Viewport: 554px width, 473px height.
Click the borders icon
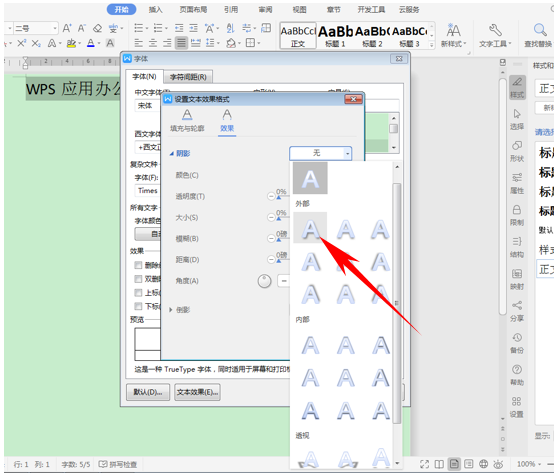251,43
